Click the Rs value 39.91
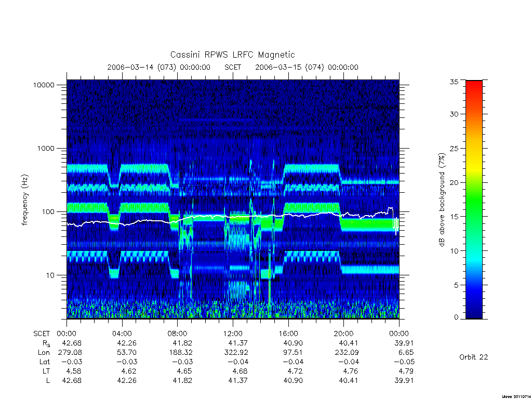The width and height of the screenshot is (532, 399). 404,343
